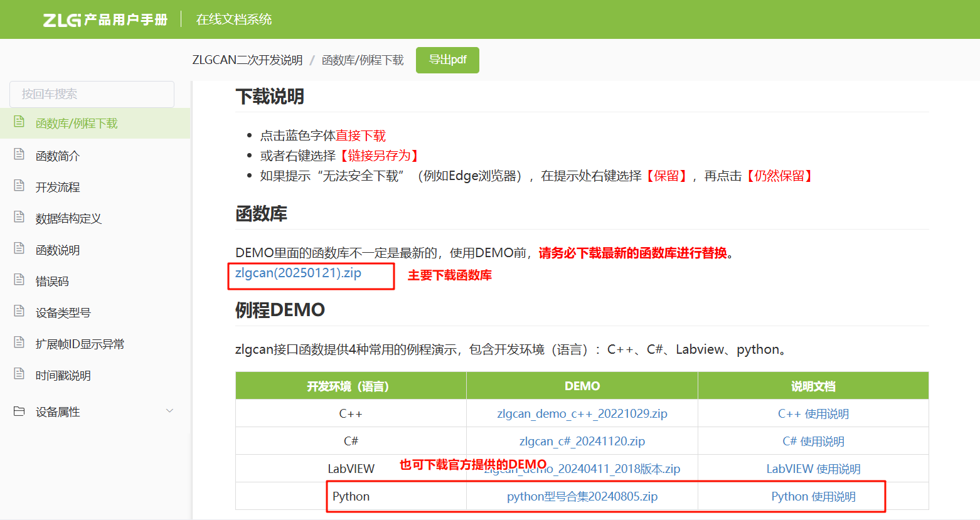Click document icon beside 设备类型号
Screen dimensions: 980x520
pyautogui.click(x=19, y=311)
